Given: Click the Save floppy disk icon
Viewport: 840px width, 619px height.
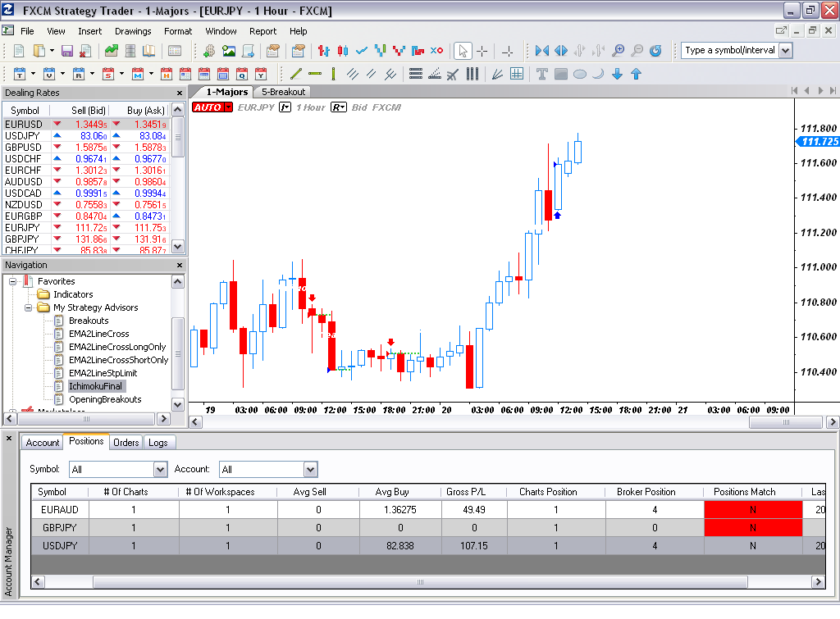Looking at the screenshot, I should click(67, 51).
